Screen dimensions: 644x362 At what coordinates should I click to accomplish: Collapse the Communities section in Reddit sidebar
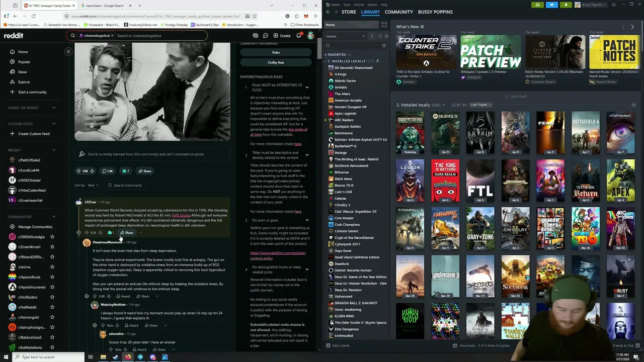pyautogui.click(x=53, y=217)
